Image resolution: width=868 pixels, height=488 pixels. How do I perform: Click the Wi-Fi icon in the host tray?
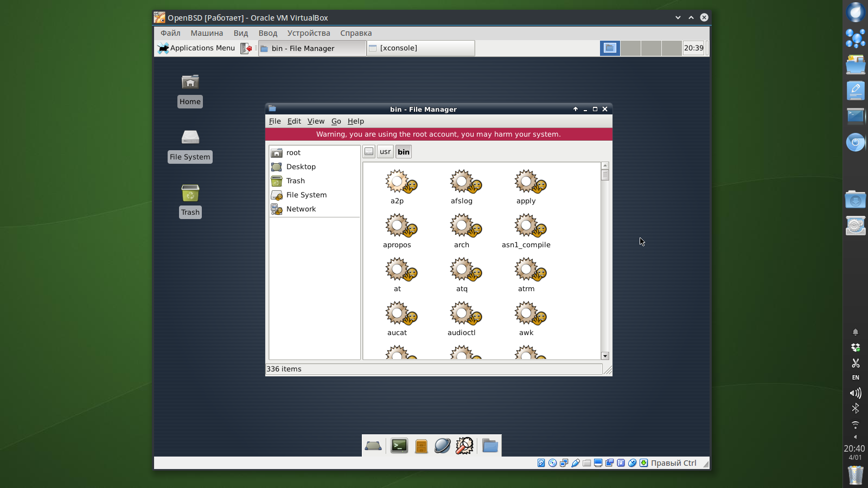856,424
